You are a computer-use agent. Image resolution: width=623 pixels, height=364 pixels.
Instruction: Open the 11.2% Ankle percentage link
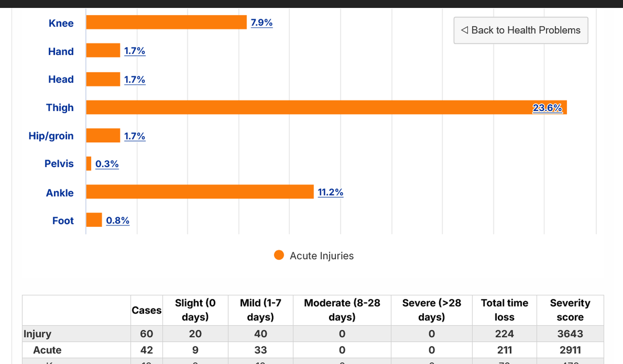[331, 192]
